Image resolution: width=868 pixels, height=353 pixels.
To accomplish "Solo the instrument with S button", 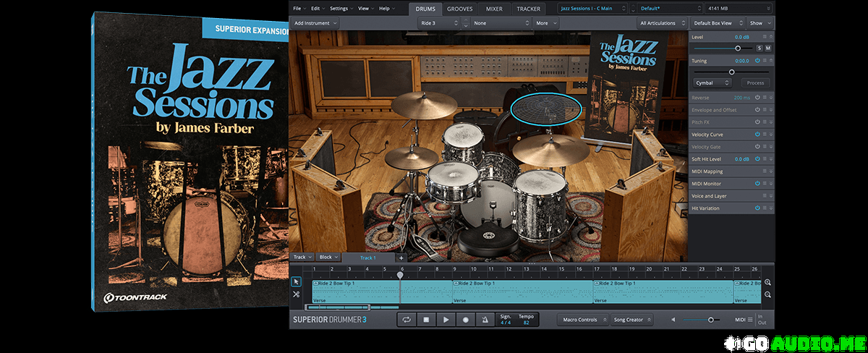I will tap(759, 48).
